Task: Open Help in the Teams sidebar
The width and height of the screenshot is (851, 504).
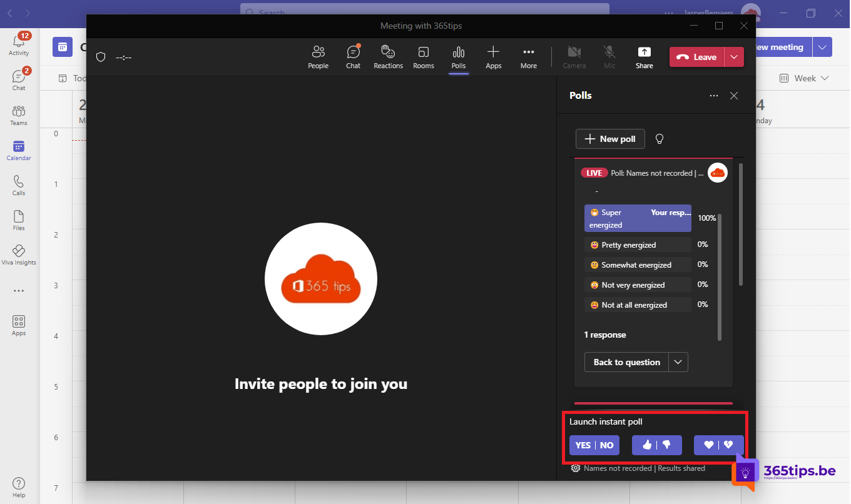Action: tap(19, 487)
